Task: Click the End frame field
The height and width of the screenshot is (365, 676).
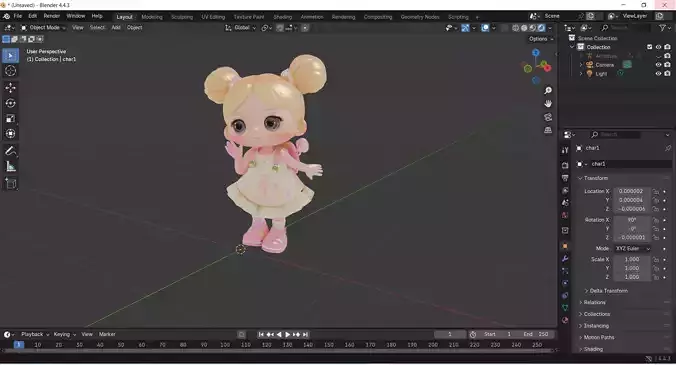Action: [x=536, y=334]
